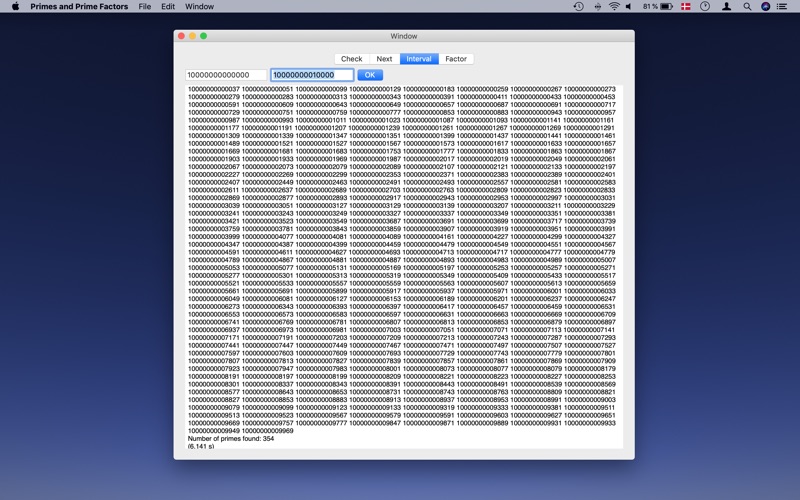Open the Danish flag input source menu
800x500 pixels.
coord(686,7)
